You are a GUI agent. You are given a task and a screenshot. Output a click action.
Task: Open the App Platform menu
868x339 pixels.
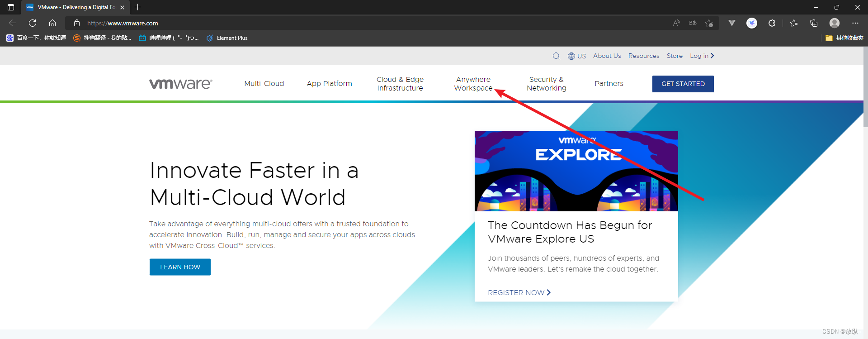point(329,84)
